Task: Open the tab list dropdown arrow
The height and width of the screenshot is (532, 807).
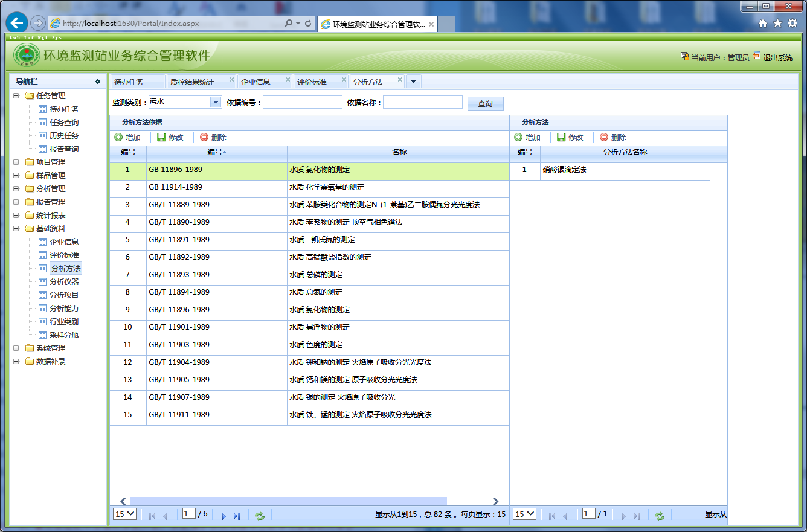Action: tap(414, 82)
